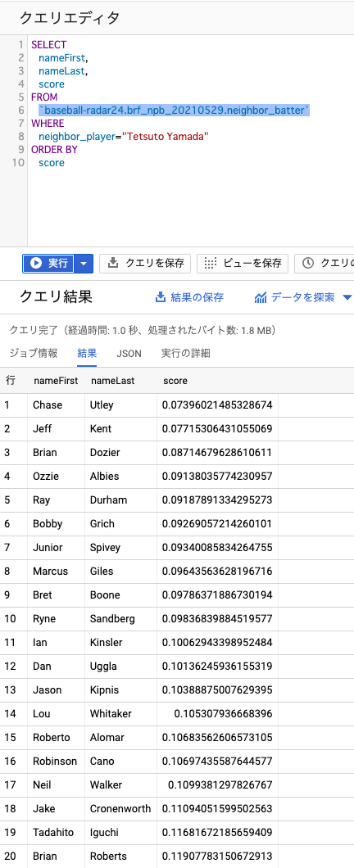This screenshot has width=354, height=868.
Task: Click the "Tetsuto Yamada" string in the query
Action: pos(166,136)
